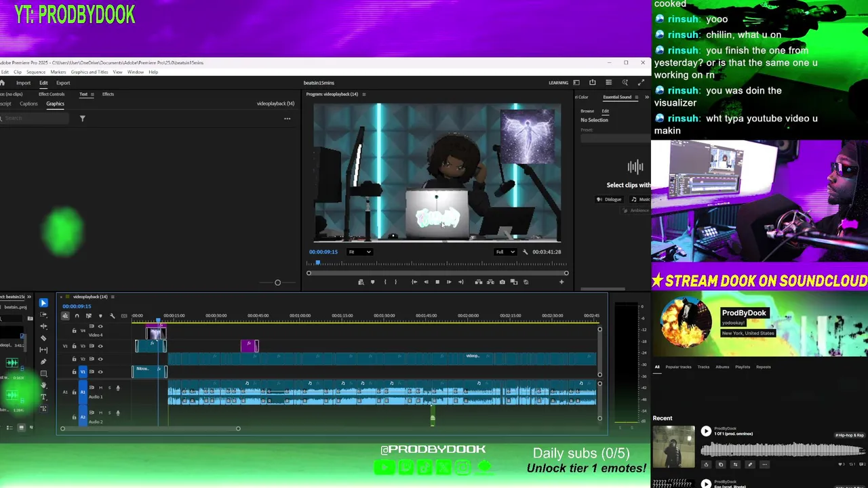Step forward one frame
The image size is (868, 488).
449,282
